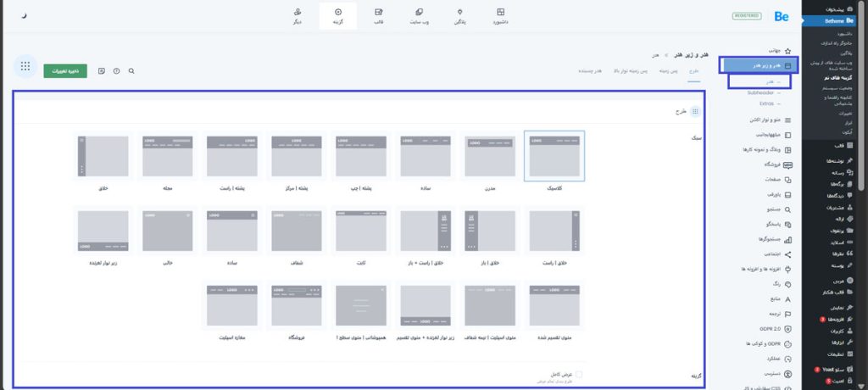Expand the منو و نوار اکشن section
The image size is (868, 390).
click(x=759, y=120)
